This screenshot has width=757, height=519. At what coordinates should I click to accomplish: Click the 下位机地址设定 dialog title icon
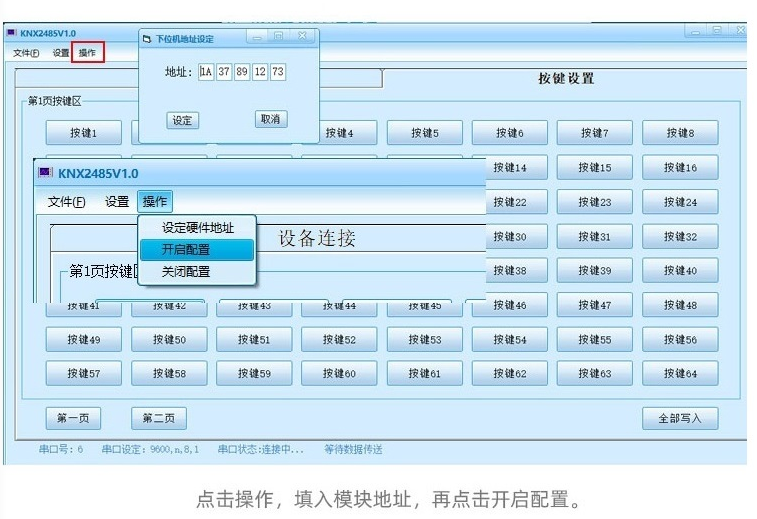pyautogui.click(x=147, y=38)
